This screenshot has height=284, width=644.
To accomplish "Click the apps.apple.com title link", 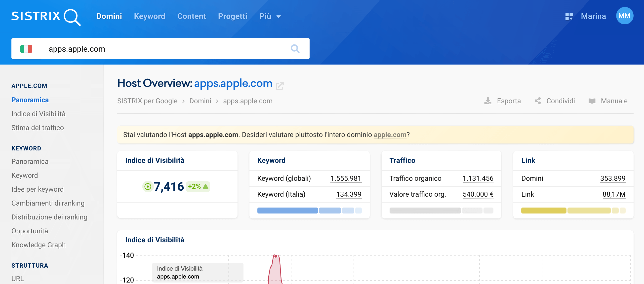I will (233, 83).
